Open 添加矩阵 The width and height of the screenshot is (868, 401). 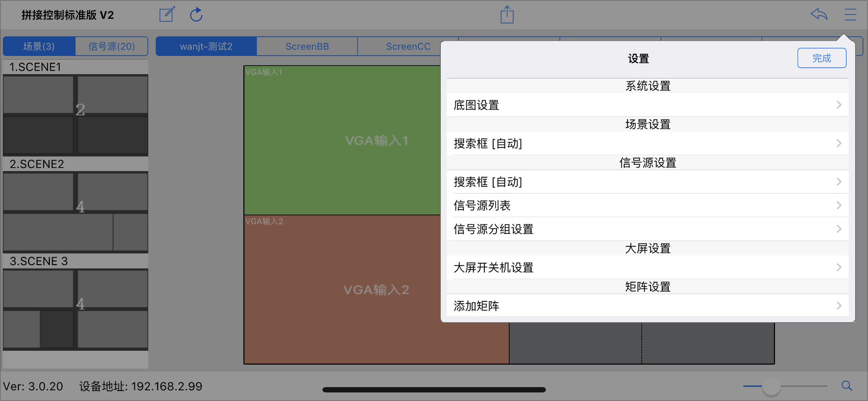coord(647,306)
